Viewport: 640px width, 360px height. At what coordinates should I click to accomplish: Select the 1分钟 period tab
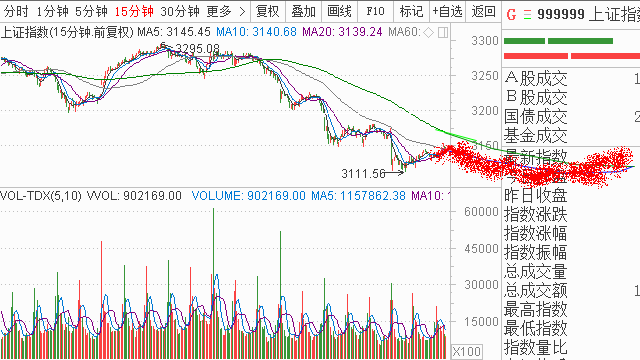click(53, 11)
